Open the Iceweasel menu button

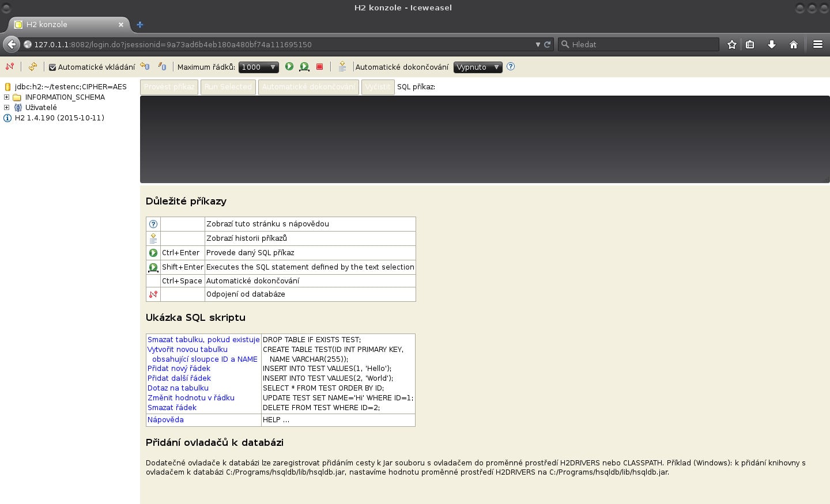click(818, 44)
